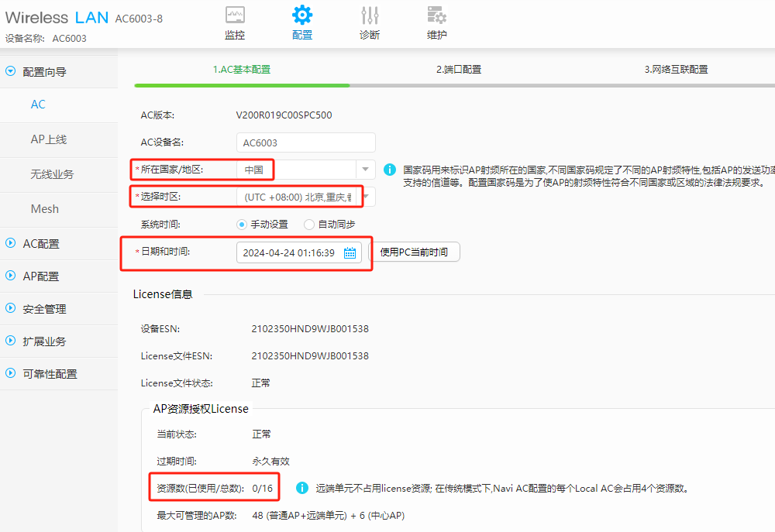Click info icon beside resource count
Screen dimensions: 775x532
302,488
